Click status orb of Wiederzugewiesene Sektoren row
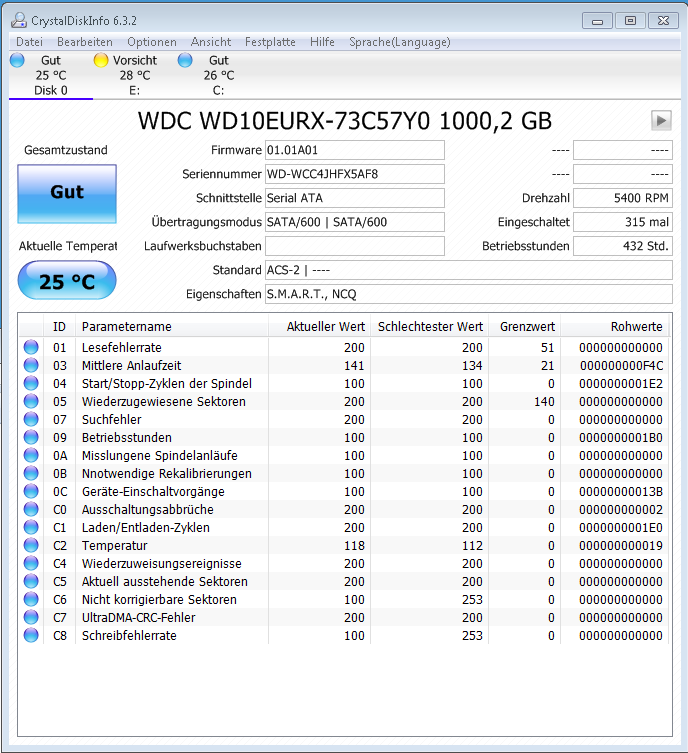Image resolution: width=688 pixels, height=753 pixels. [31, 401]
